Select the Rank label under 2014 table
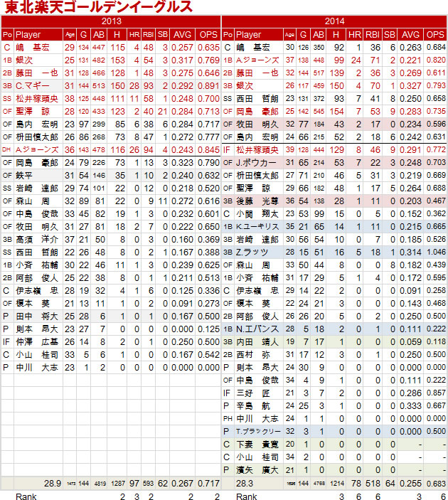This screenshot has width=448, height=500. [x=247, y=496]
